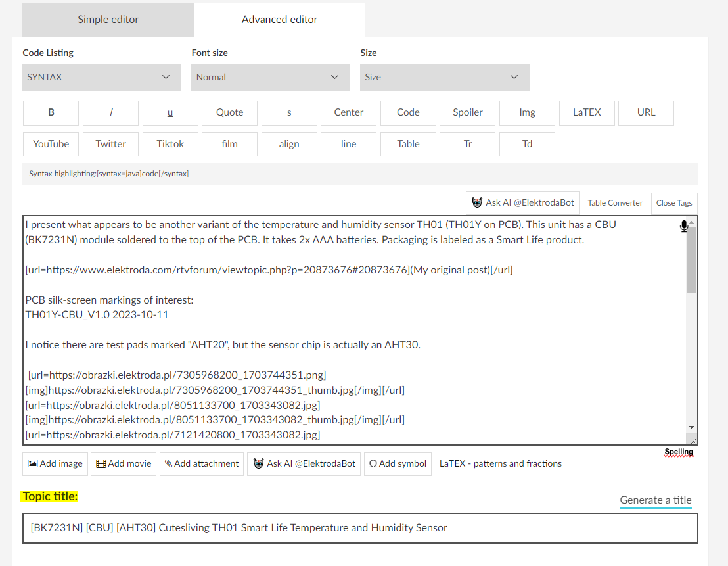The image size is (728, 566).
Task: Click the Topic title input field
Action: click(x=360, y=528)
